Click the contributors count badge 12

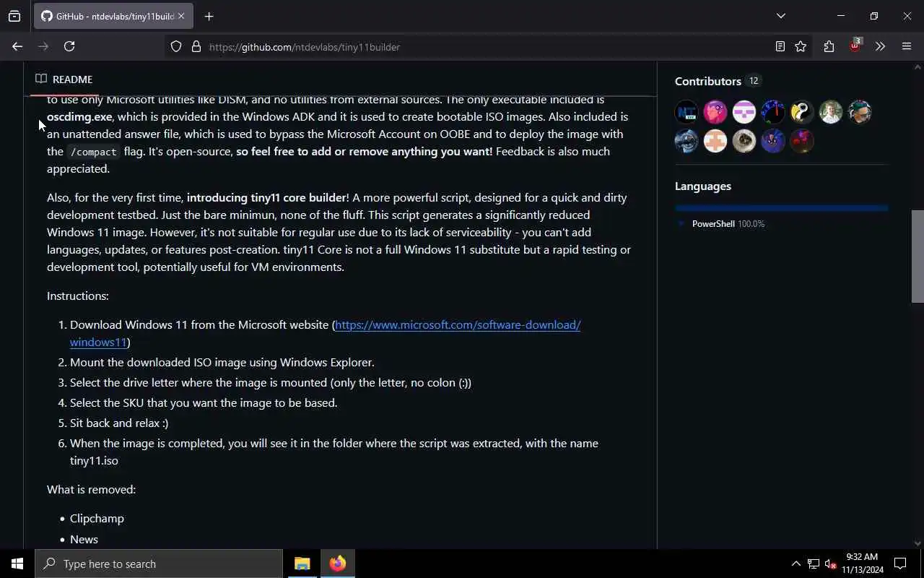[x=754, y=81]
